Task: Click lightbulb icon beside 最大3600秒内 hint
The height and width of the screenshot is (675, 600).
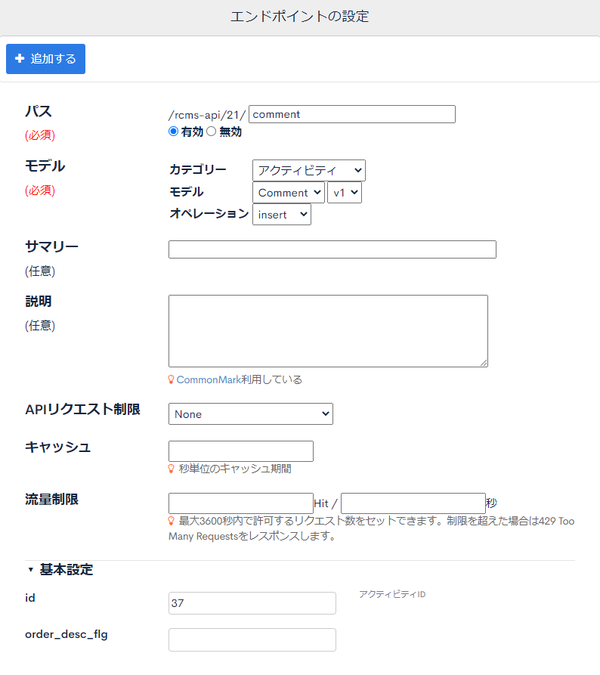Action: (x=171, y=521)
